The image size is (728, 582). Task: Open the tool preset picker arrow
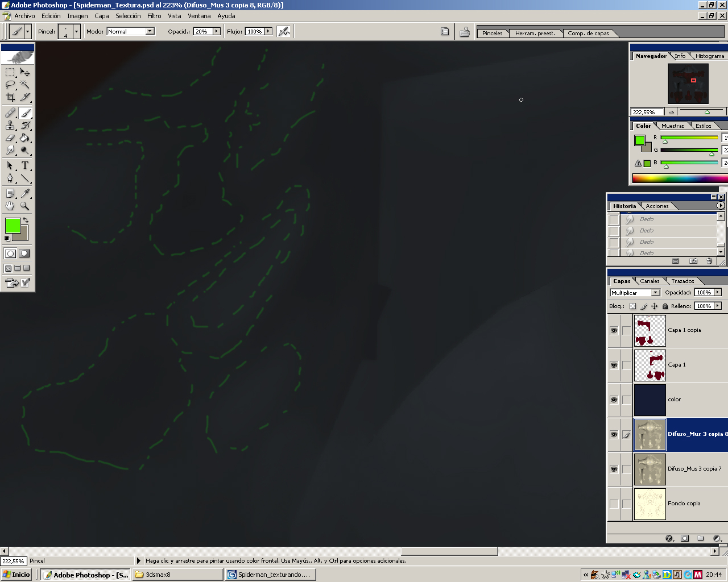click(28, 31)
